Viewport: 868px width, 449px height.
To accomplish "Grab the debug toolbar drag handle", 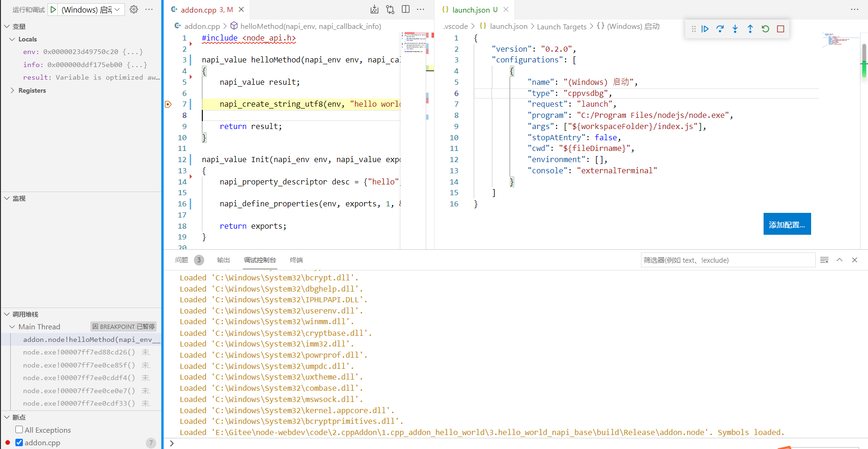I will coord(694,29).
